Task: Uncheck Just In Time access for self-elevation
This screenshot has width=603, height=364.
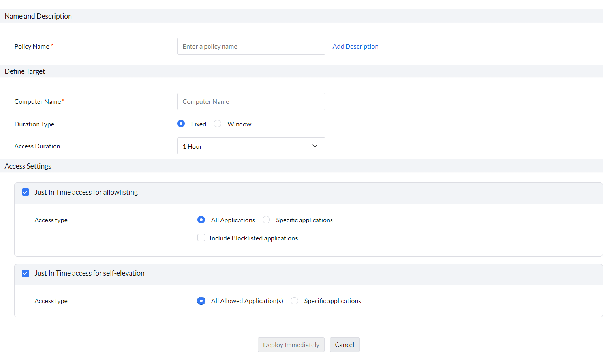Action: pyautogui.click(x=26, y=273)
